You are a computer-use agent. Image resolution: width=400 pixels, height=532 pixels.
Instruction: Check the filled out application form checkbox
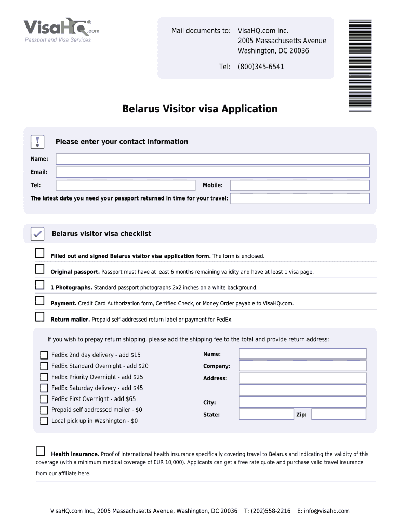tap(40, 253)
